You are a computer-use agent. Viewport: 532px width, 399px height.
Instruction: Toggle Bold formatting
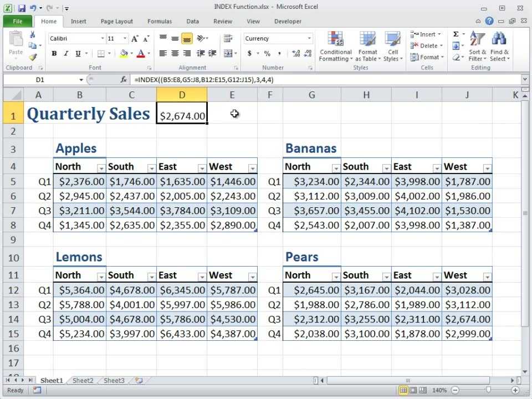pyautogui.click(x=54, y=54)
